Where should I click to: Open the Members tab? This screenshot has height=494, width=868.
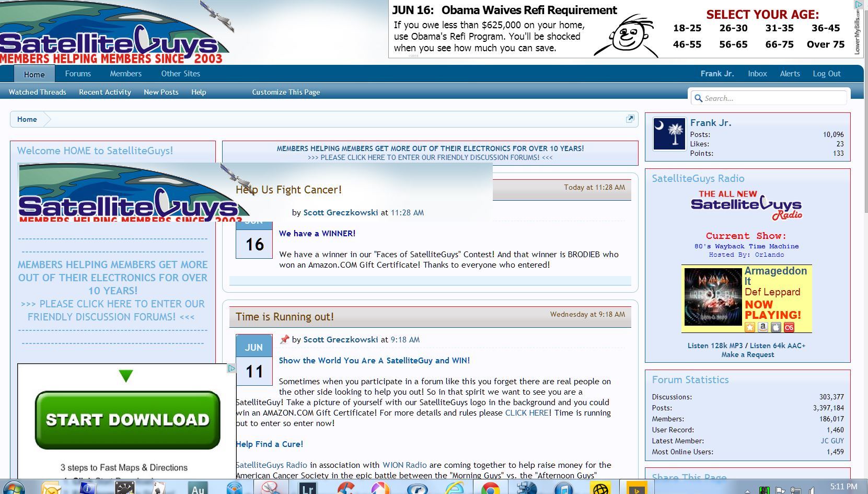pos(125,74)
